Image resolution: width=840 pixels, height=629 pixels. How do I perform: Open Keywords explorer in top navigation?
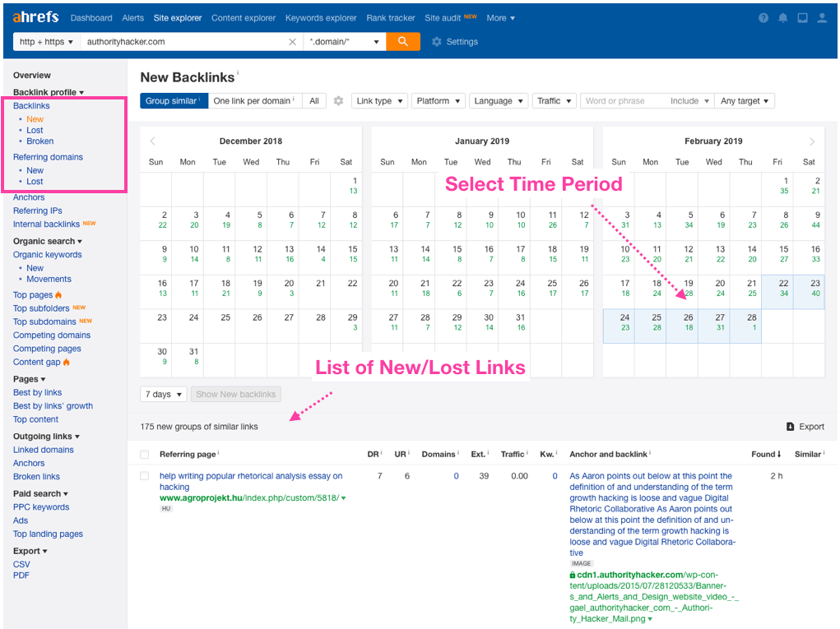click(321, 17)
